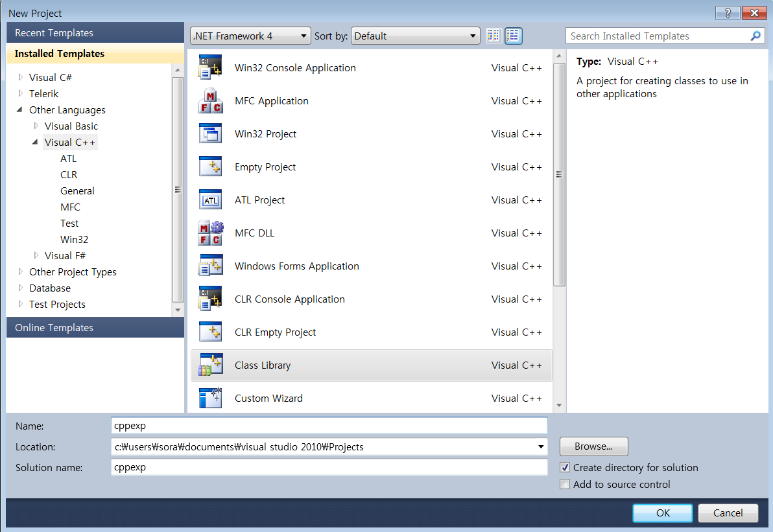Screen dimensions: 773x532
Task: Expand the Database tree node
Action: (x=20, y=288)
